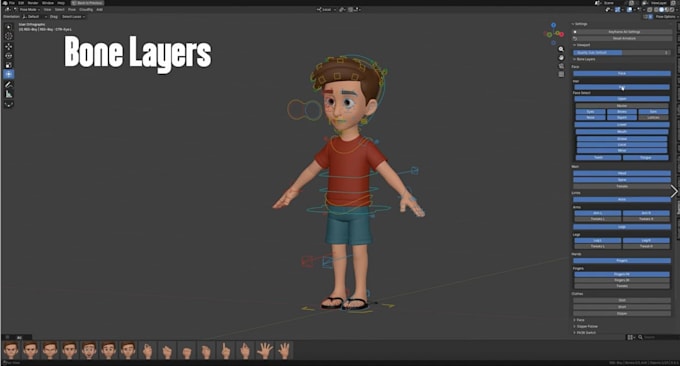Viewport: 680px width, 366px height.
Task: Select pointing finger hand pose thumbnail
Action: pos(226,350)
